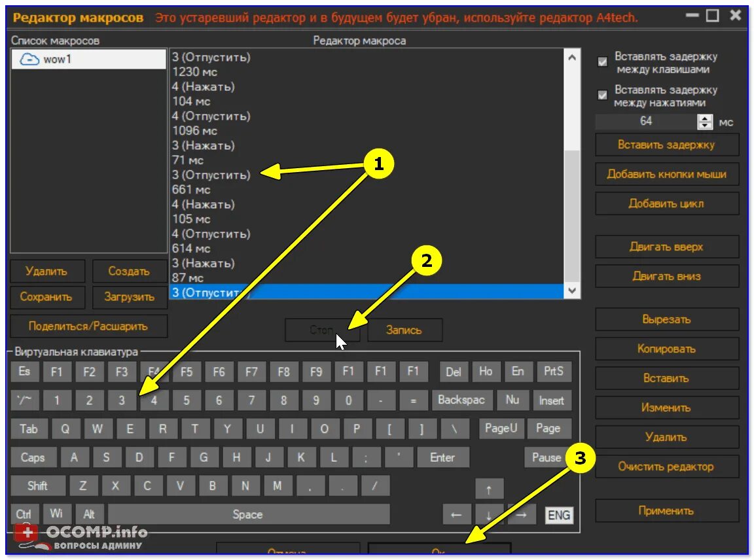Click Добавить цикл button
This screenshot has width=754, height=560.
[666, 204]
